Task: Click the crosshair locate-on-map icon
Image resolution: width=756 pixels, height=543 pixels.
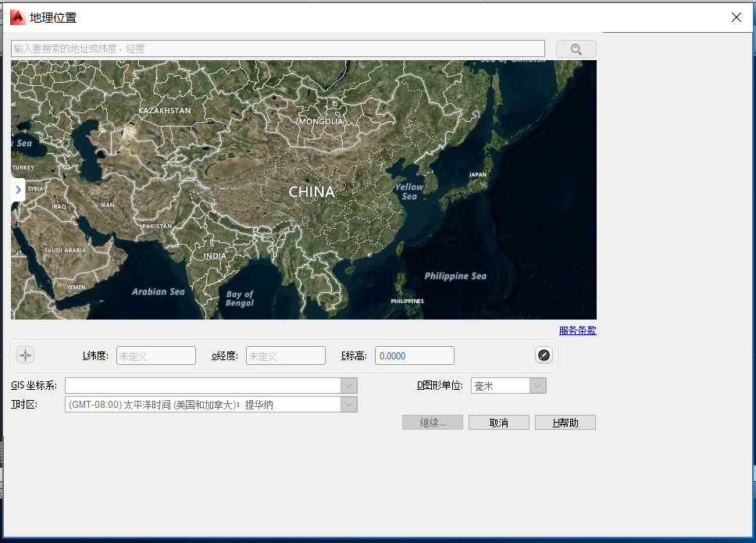Action: click(26, 355)
